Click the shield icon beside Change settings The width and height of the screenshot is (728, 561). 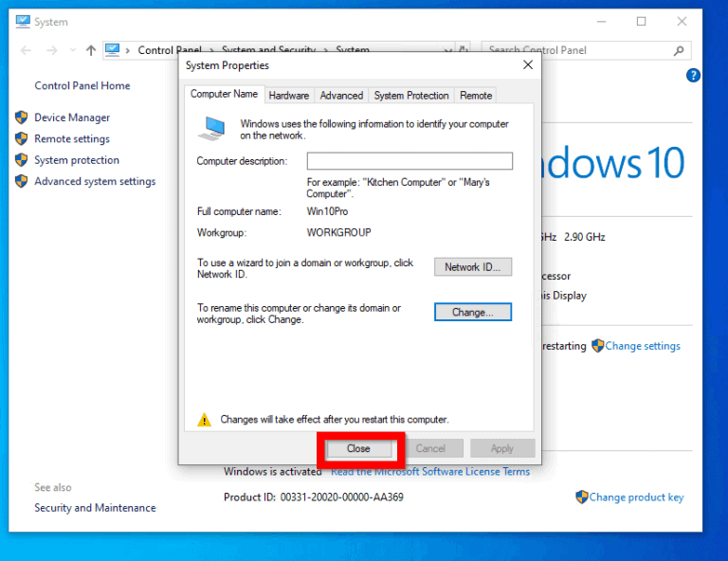pyautogui.click(x=597, y=346)
